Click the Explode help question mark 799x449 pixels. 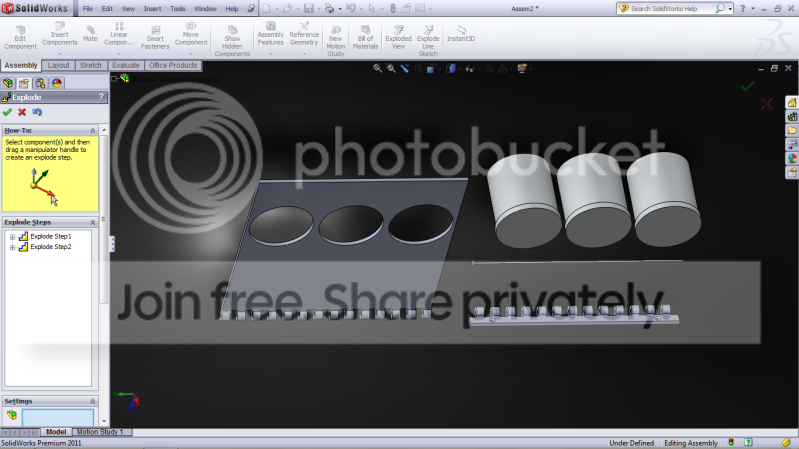pos(101,97)
